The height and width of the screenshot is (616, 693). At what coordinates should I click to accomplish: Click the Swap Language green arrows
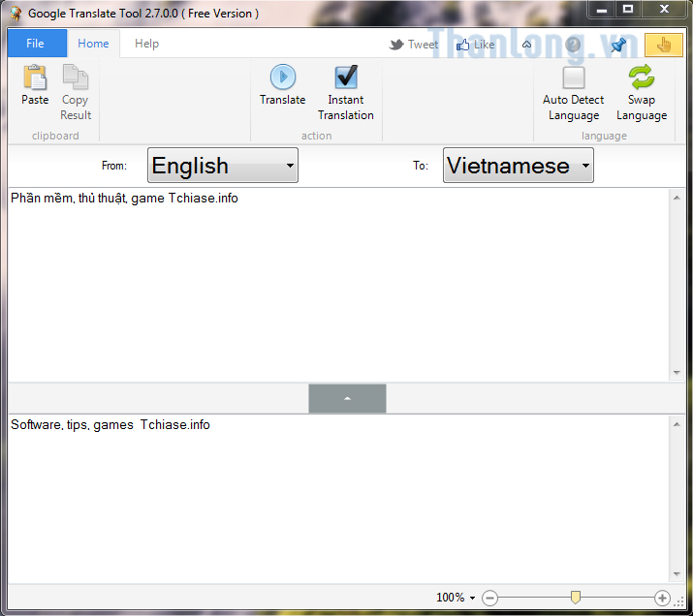coord(641,77)
